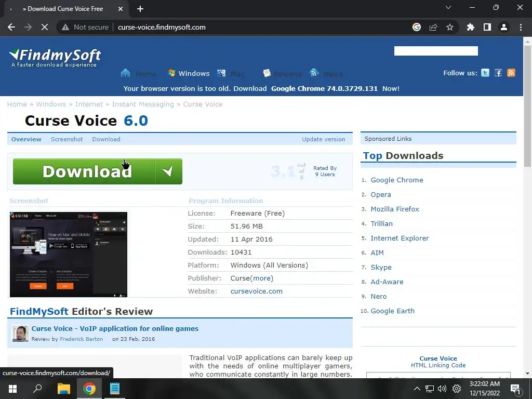Open Skype in Top Downloads

click(x=381, y=268)
